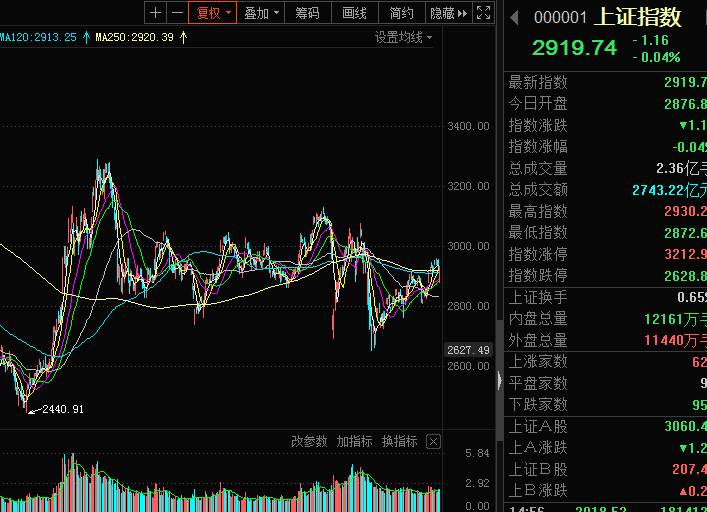Click 上证A股 row label

[x=538, y=426]
